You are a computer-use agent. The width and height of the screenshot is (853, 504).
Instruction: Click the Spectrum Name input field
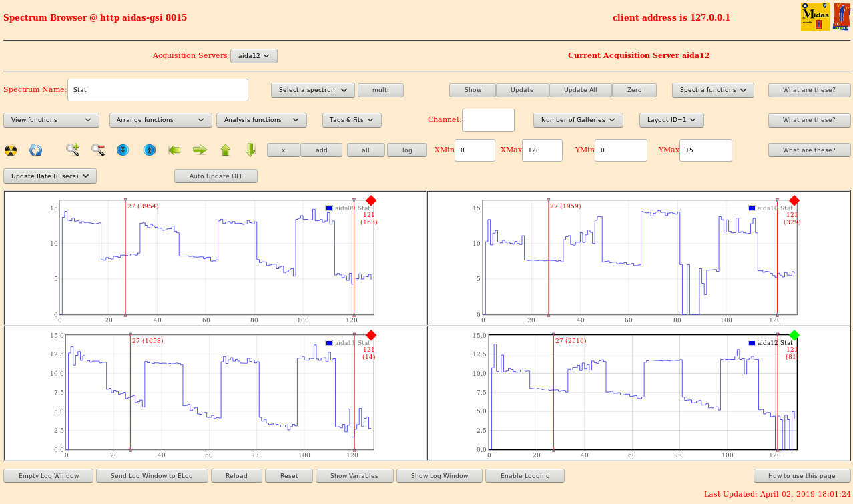[158, 90]
